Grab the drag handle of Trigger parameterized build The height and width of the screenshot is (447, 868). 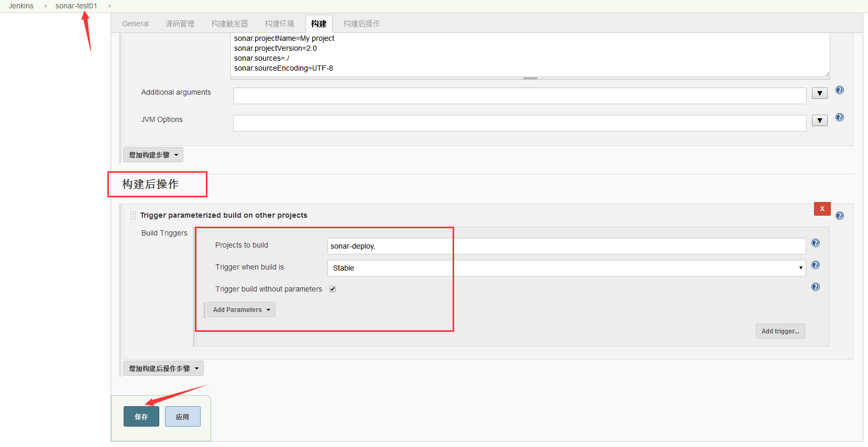(x=133, y=215)
